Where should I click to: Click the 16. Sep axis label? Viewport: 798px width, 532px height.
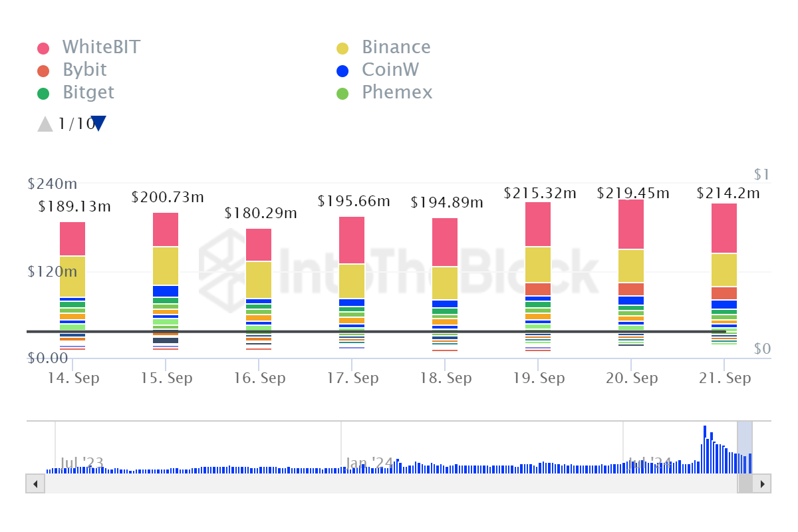259,378
